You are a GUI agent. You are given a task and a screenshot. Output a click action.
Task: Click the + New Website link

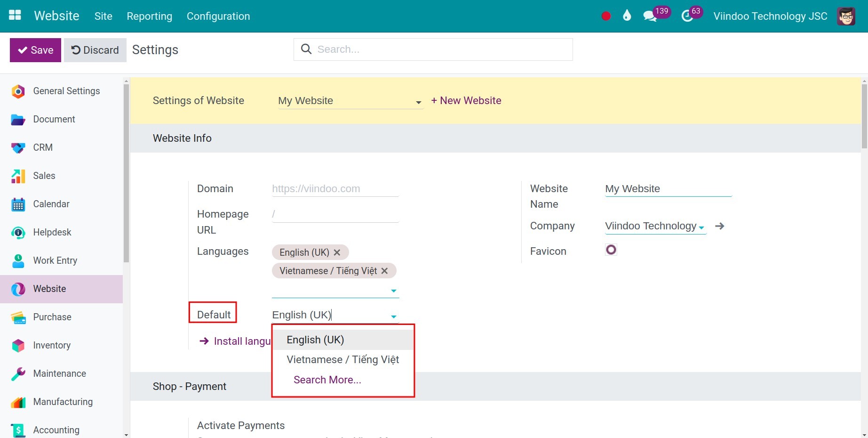[466, 100]
